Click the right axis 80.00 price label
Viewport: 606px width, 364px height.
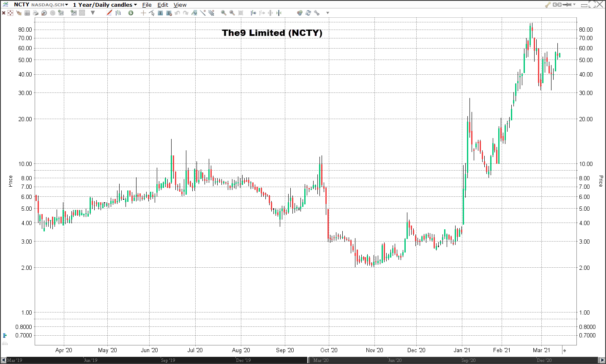586,30
